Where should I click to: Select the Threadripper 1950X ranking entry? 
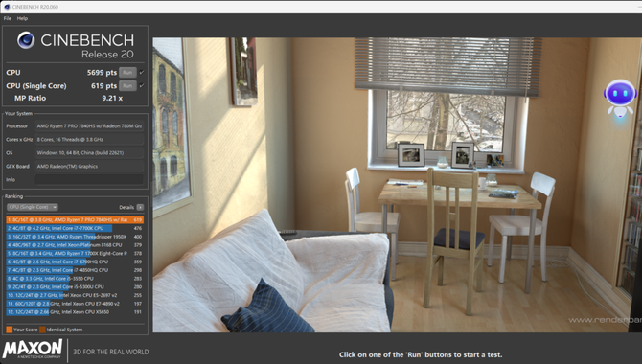(x=75, y=237)
